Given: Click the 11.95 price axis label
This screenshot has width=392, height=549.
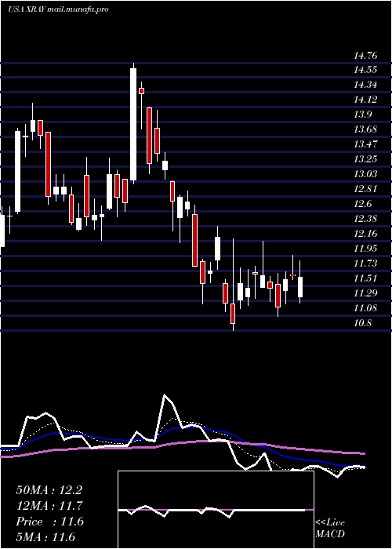Looking at the screenshot, I should pos(365,249).
